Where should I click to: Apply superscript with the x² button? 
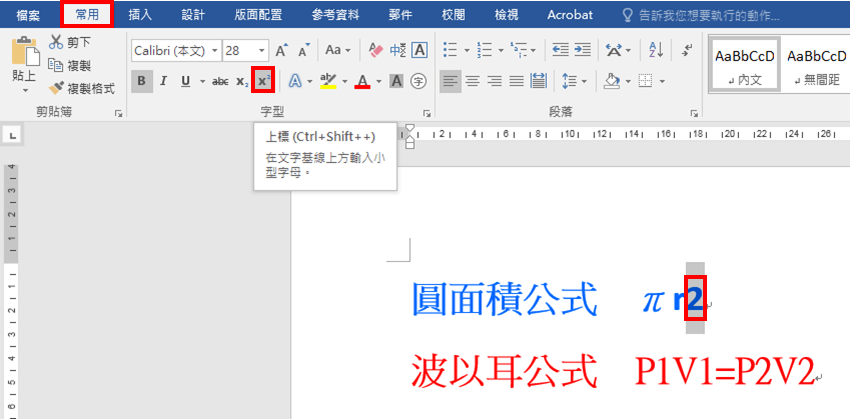[263, 81]
